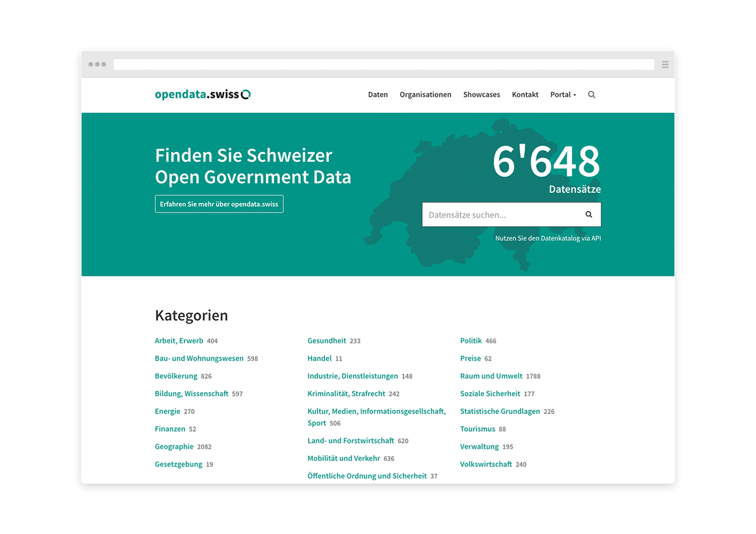
Task: Expand the Portal dropdown menu
Action: tap(563, 95)
